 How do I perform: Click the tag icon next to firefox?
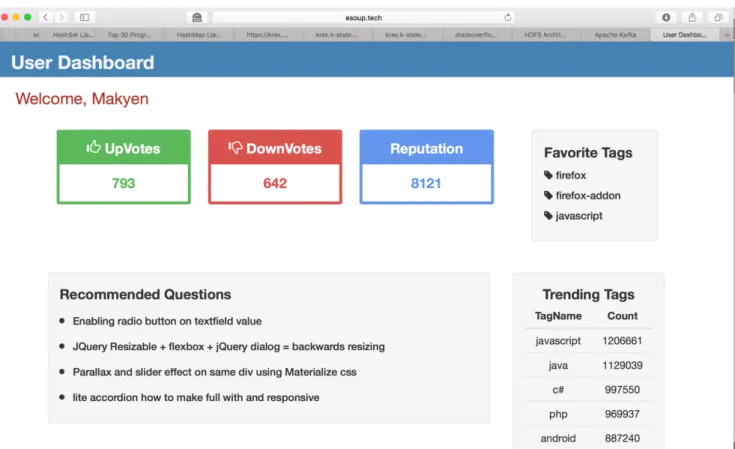click(x=548, y=175)
